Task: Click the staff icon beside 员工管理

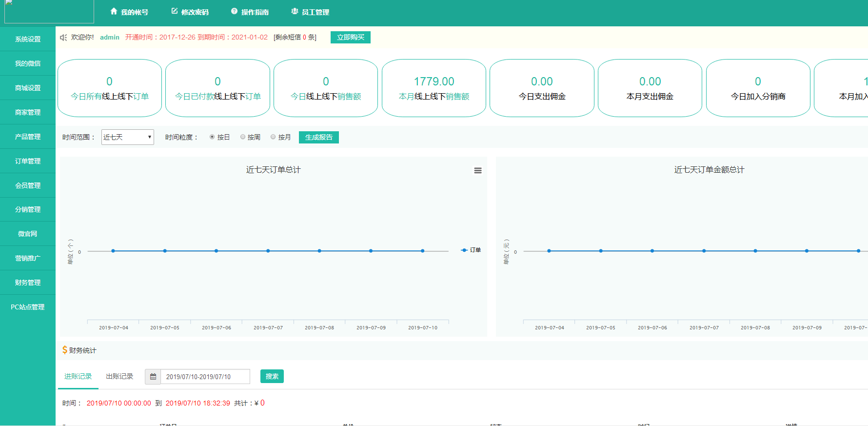Action: point(295,11)
